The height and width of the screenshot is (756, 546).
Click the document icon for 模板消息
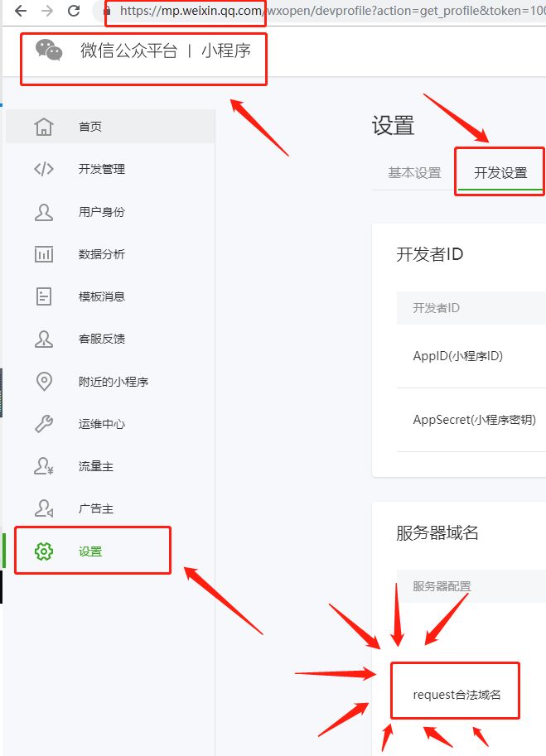pyautogui.click(x=44, y=296)
